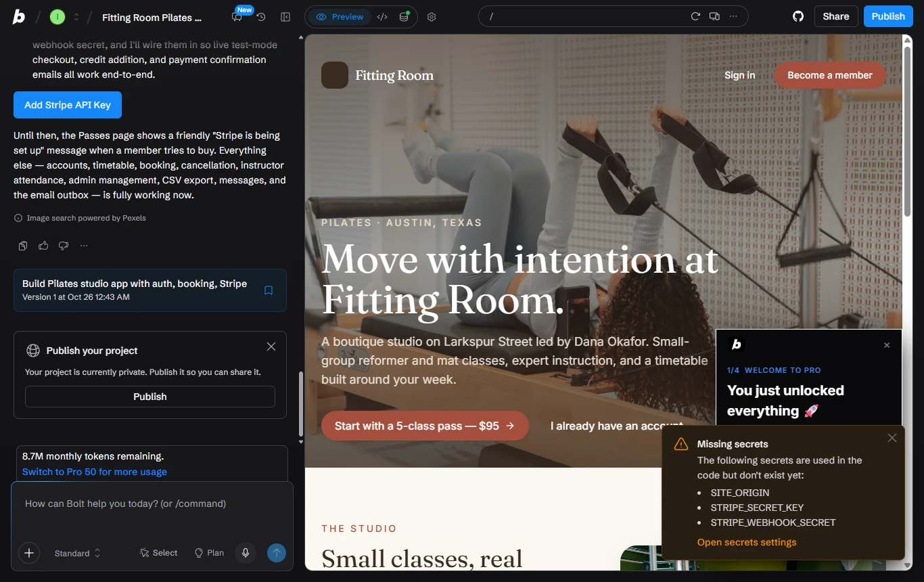
Task: Toggle the Select element mode
Action: click(x=158, y=553)
